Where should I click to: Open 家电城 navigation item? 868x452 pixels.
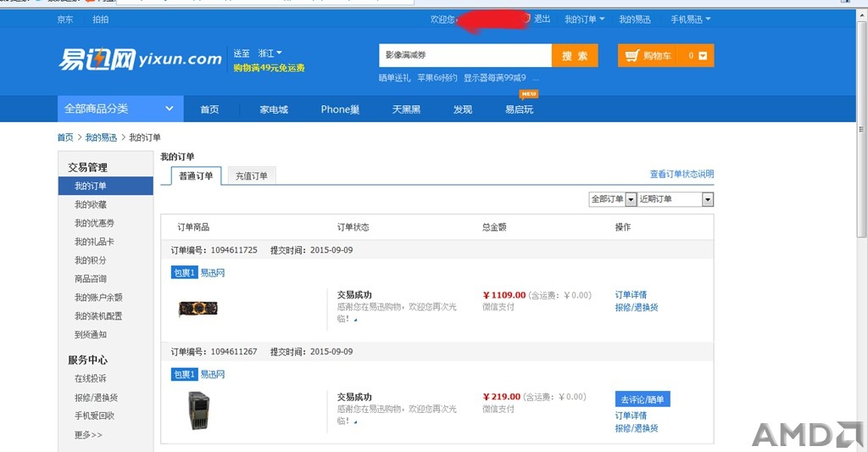coord(274,109)
